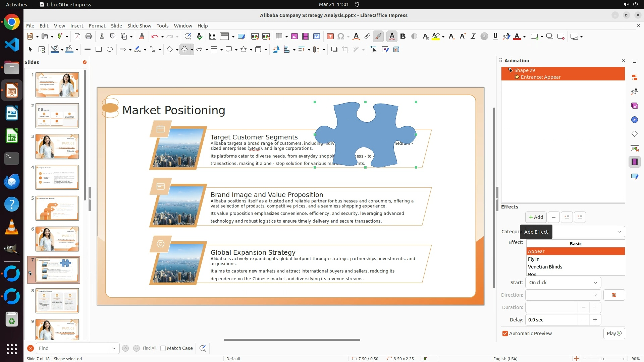Open the Find field history dropdown

113,348
